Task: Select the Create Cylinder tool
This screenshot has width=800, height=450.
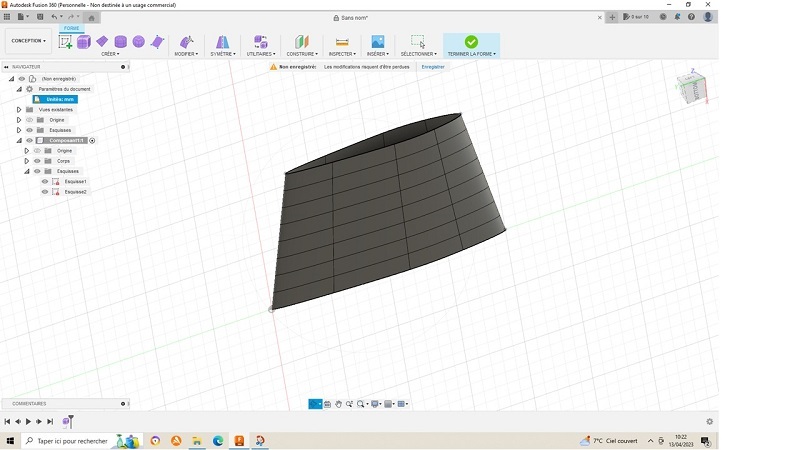Action: [121, 42]
